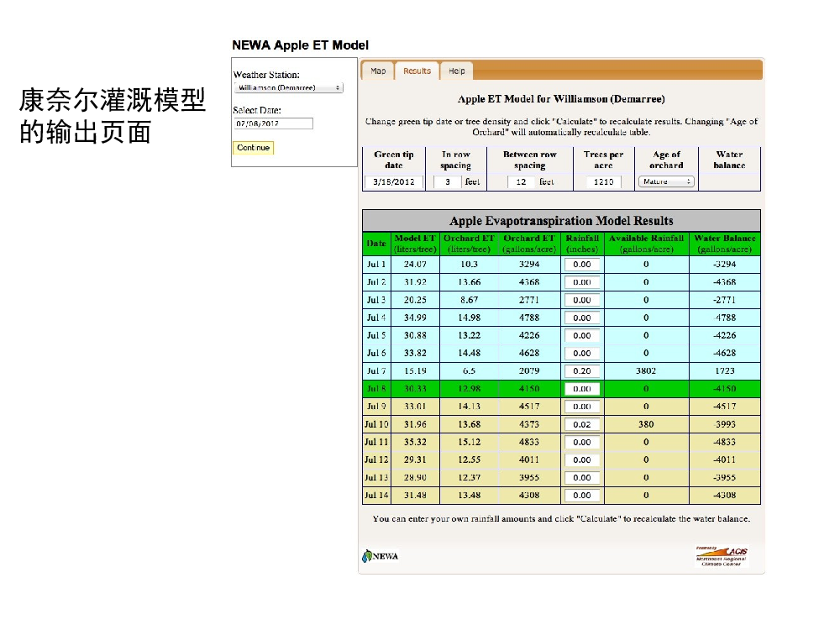The height and width of the screenshot is (630, 840).
Task: Click the NEWA logo icon
Action: coord(380,555)
